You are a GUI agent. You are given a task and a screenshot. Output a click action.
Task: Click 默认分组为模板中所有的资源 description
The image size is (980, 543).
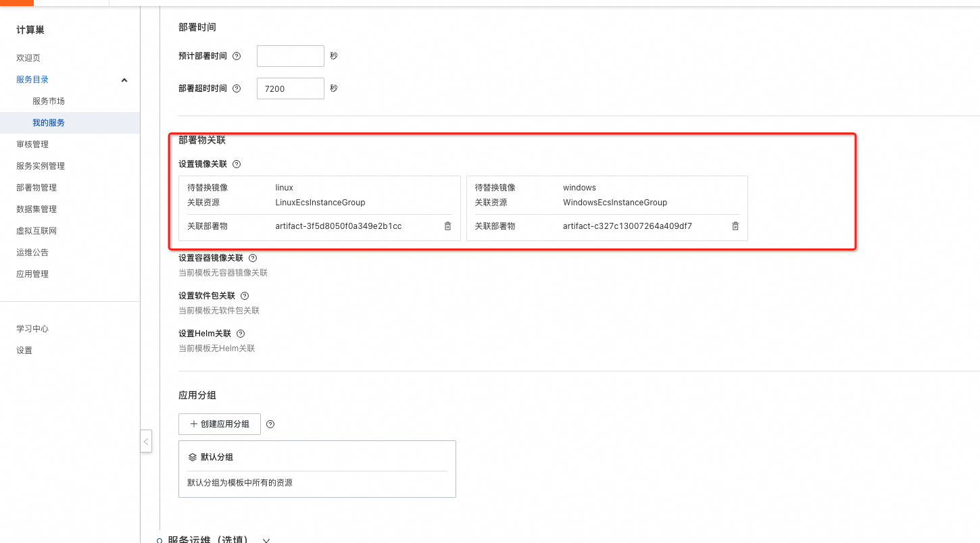240,483
